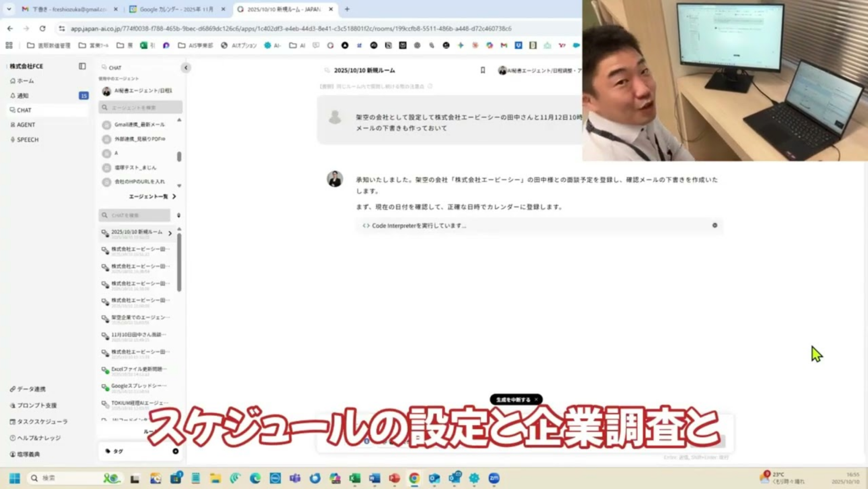
Task: Open the 通知 notifications menu item
Action: 23,95
